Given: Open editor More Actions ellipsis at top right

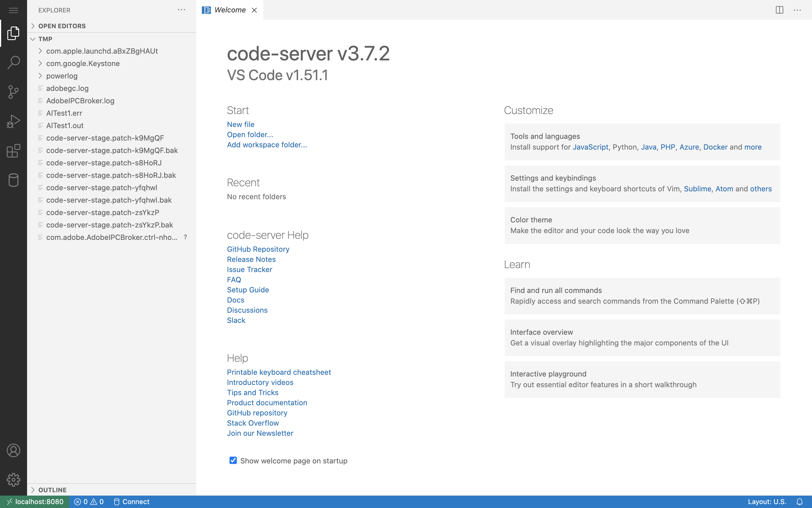Looking at the screenshot, I should click(x=797, y=10).
